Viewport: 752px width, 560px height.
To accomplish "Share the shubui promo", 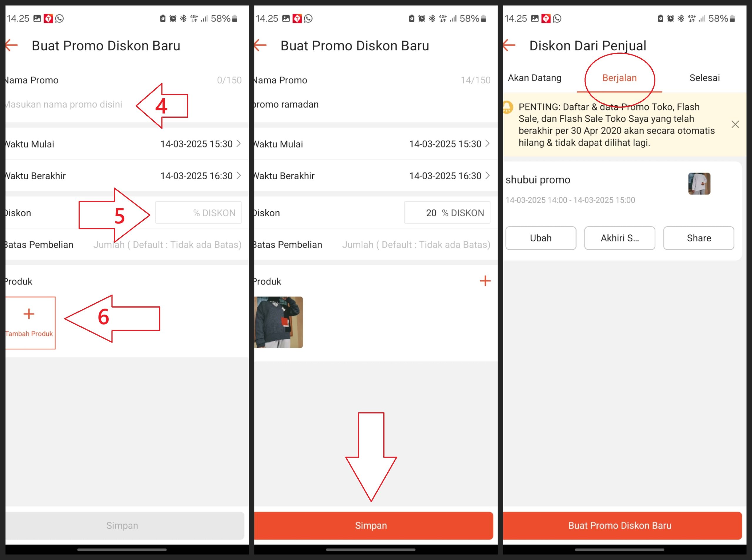I will coord(699,238).
